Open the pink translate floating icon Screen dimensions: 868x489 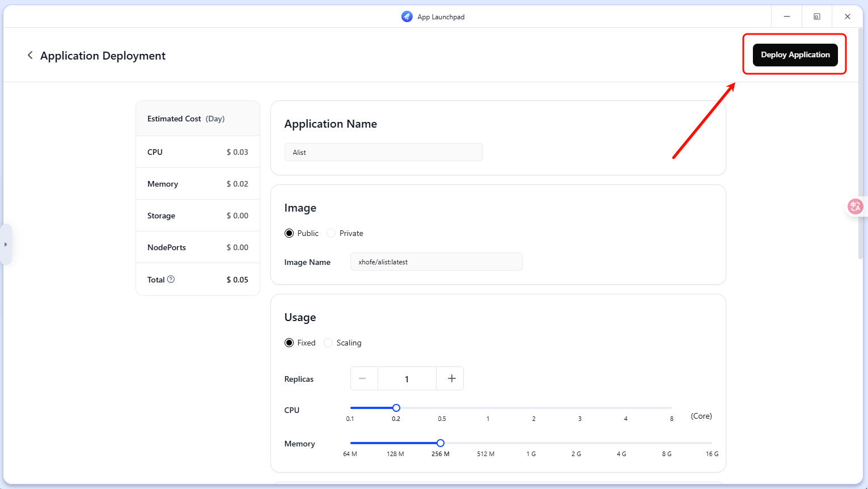(855, 206)
